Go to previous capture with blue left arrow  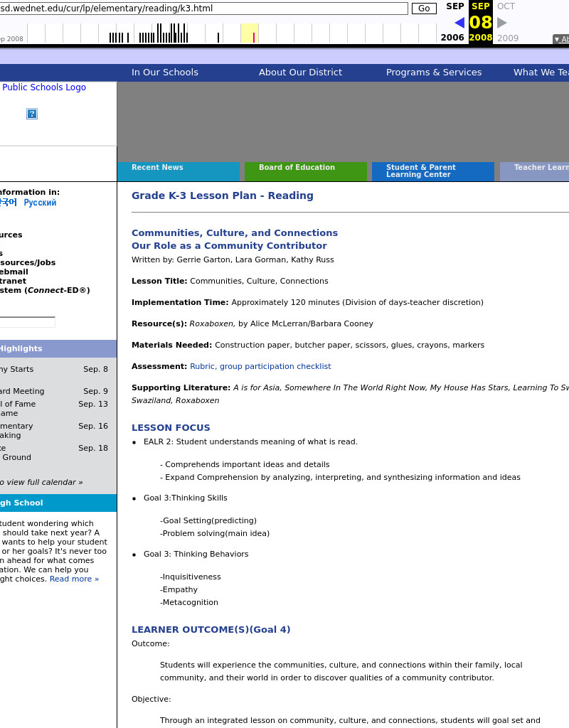(x=459, y=22)
